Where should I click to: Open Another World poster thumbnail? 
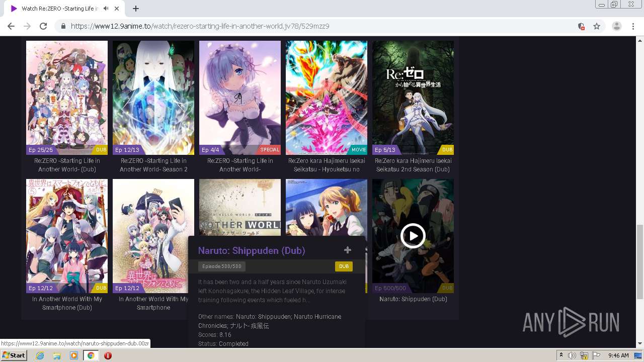pyautogui.click(x=240, y=207)
